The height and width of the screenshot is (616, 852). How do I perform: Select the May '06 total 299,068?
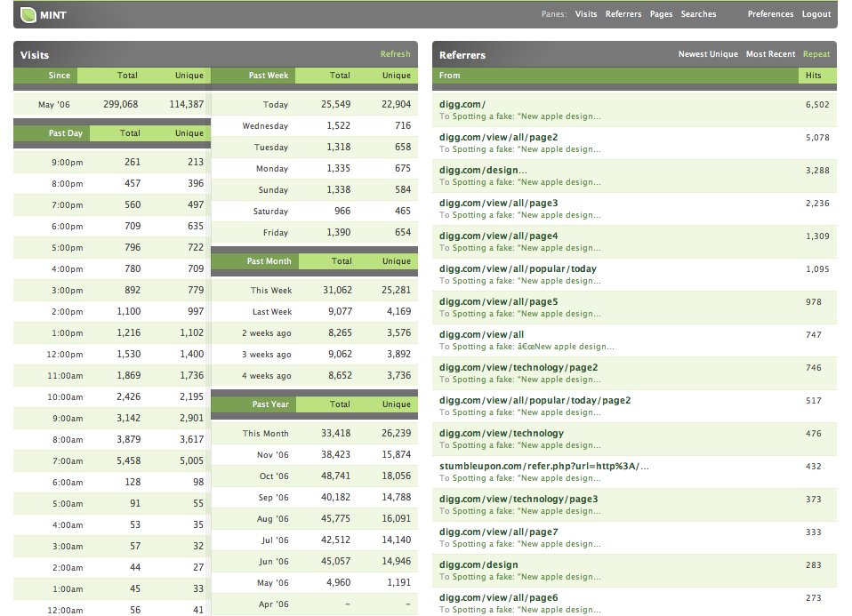click(120, 104)
